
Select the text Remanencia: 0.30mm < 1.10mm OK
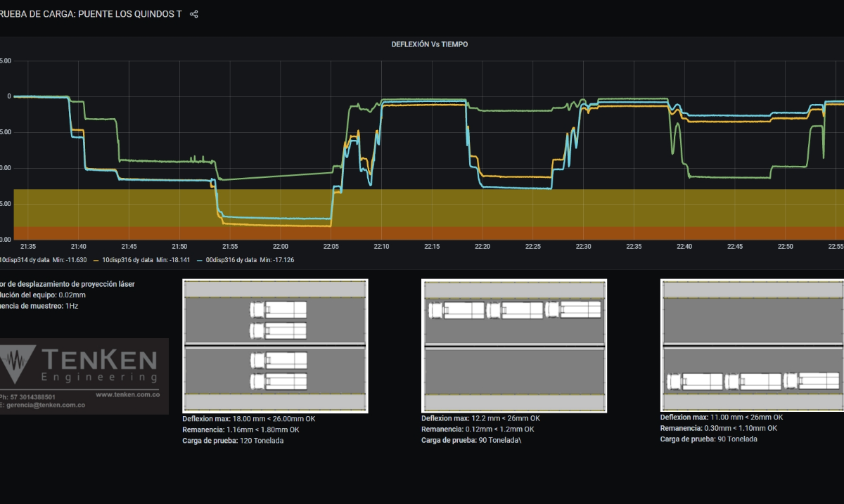point(719,428)
